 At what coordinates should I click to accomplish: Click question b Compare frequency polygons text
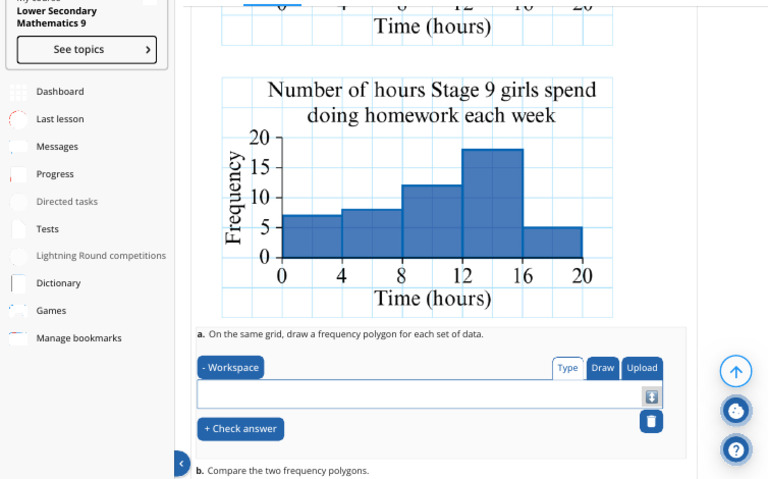288,471
